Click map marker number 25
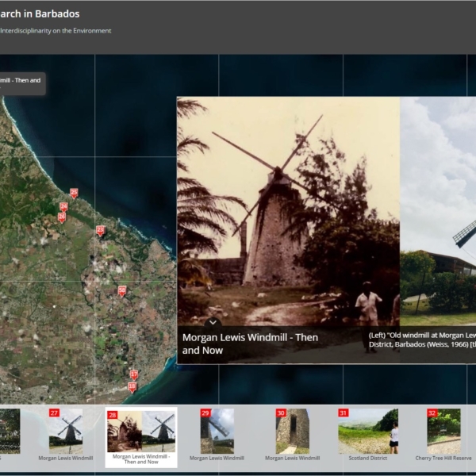This screenshot has width=476, height=476. (74, 193)
